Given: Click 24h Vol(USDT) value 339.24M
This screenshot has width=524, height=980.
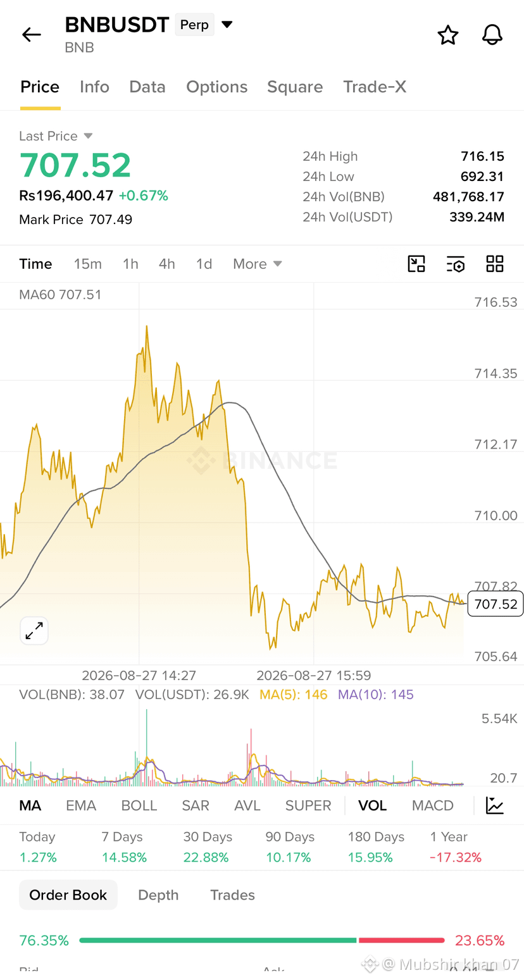Looking at the screenshot, I should 477,217.
